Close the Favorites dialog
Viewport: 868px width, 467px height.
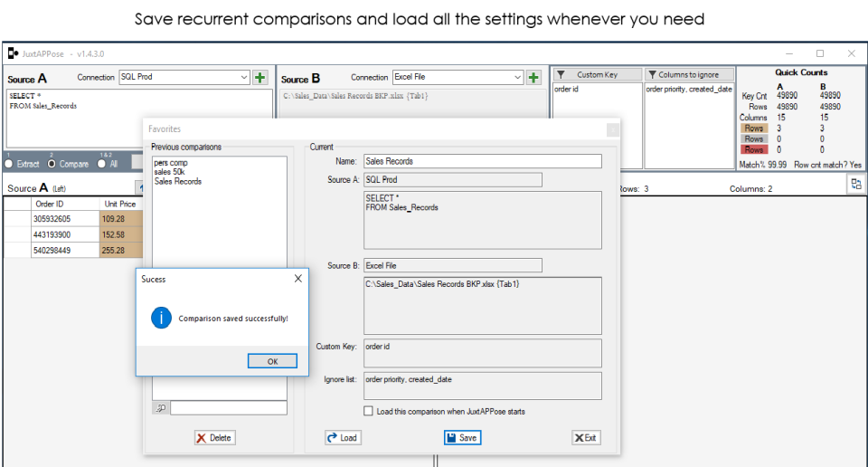click(613, 129)
